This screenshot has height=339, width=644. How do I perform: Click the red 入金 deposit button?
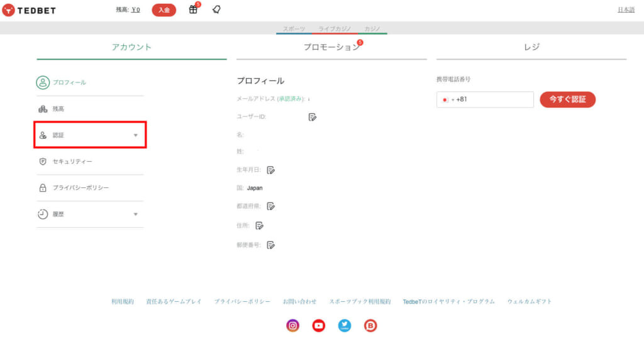coord(164,10)
